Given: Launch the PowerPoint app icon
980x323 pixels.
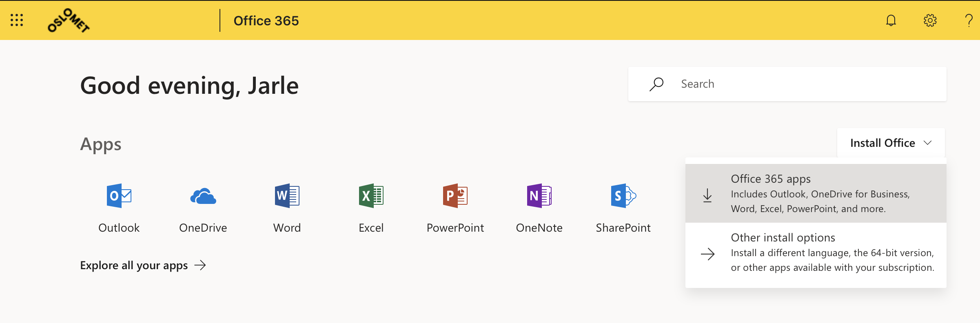Looking at the screenshot, I should [x=455, y=196].
